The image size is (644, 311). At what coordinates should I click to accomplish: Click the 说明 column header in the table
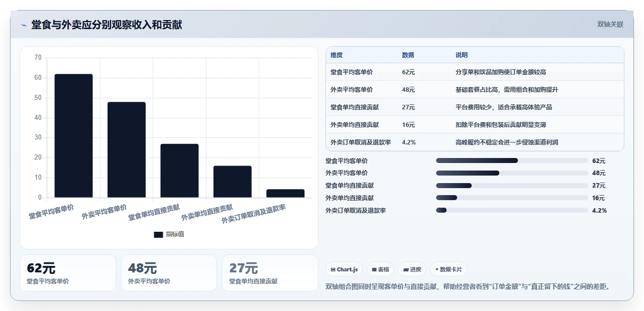[462, 55]
